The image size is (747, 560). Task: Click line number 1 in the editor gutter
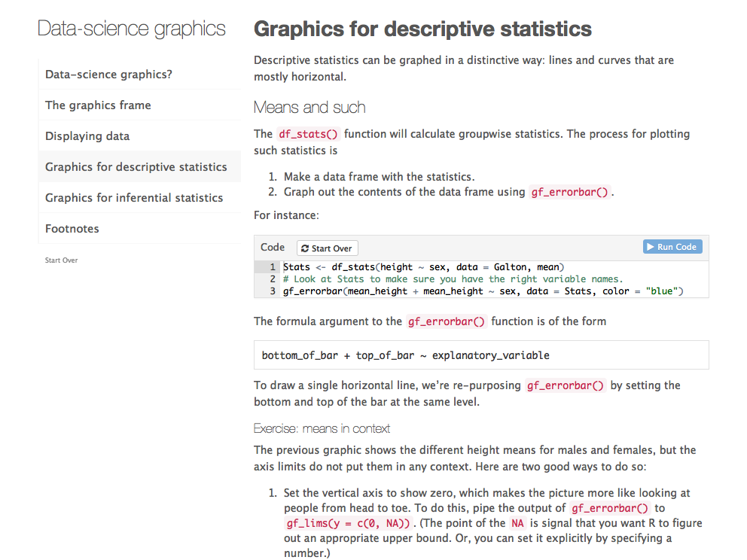pyautogui.click(x=273, y=266)
